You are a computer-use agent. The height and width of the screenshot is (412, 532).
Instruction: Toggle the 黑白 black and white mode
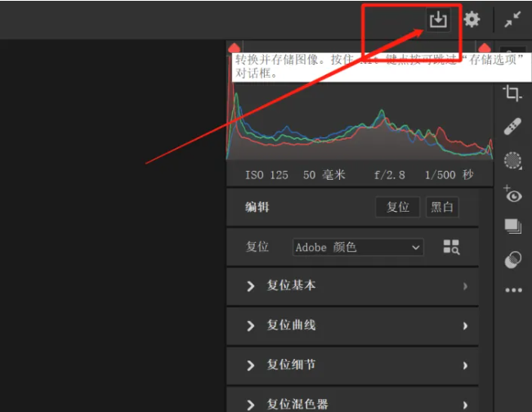442,207
